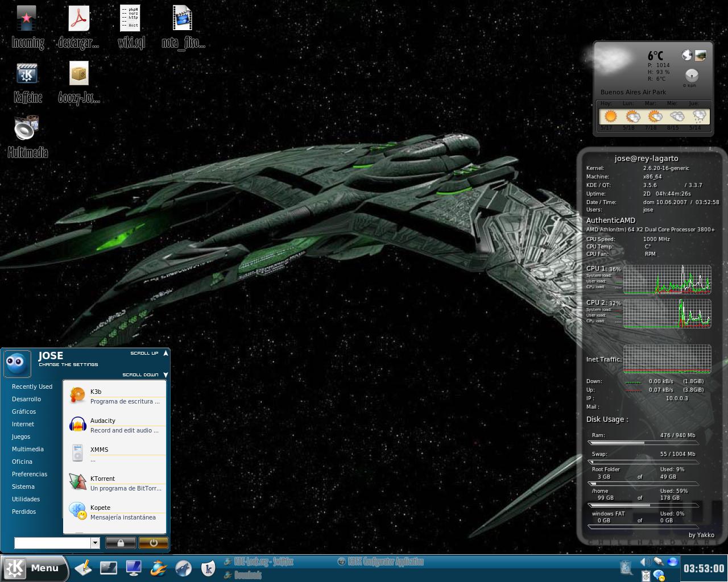This screenshot has width=728, height=582.
Task: Select the wiki.sql desktop file
Action: coord(131,27)
